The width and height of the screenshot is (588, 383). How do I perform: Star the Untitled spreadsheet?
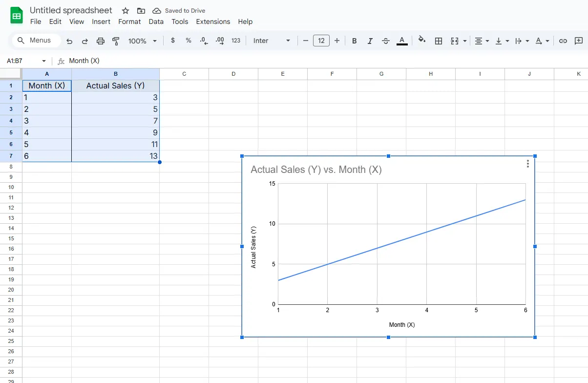click(x=126, y=11)
